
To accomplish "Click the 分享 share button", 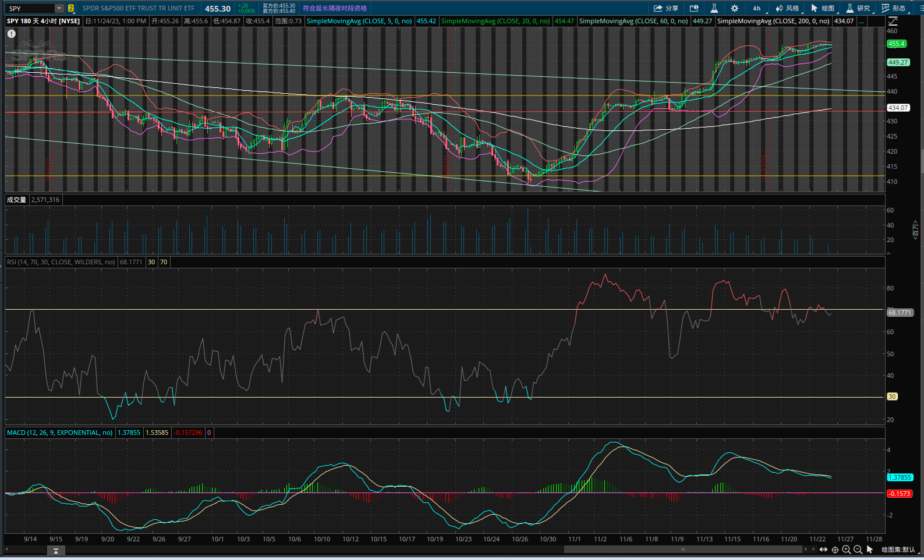I will coord(666,8).
